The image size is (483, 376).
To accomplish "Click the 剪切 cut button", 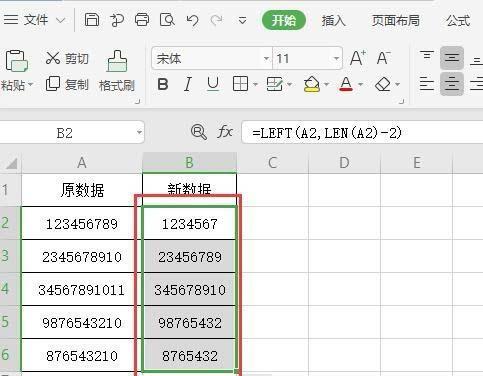I will tap(67, 58).
